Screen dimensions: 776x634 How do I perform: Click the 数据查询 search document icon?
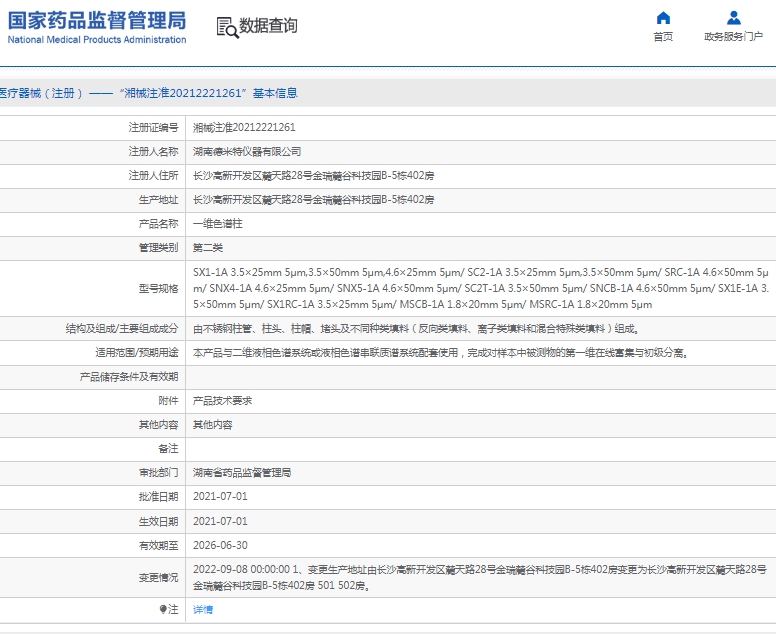point(227,27)
